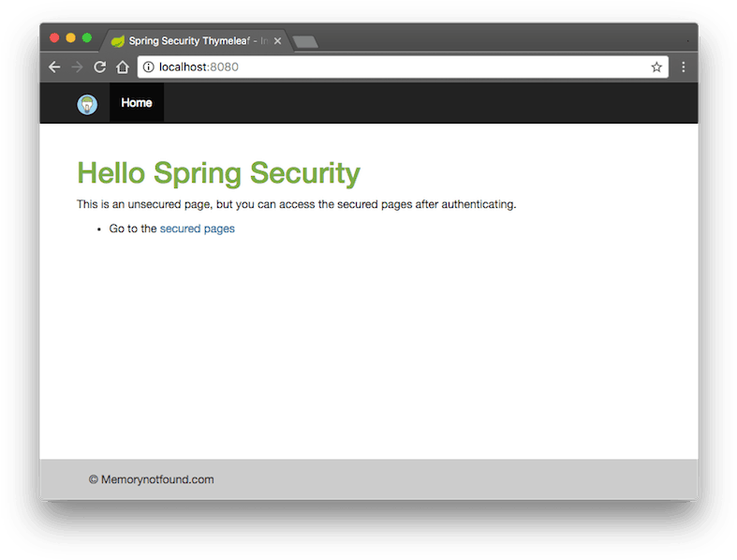Viewport: 737px width, 560px height.
Task: Click the browser back arrow
Action: click(54, 67)
